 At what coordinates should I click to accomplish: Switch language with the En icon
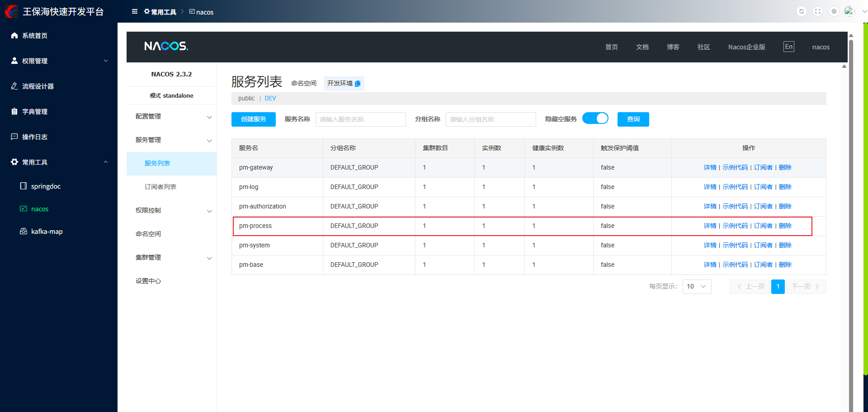click(x=788, y=47)
